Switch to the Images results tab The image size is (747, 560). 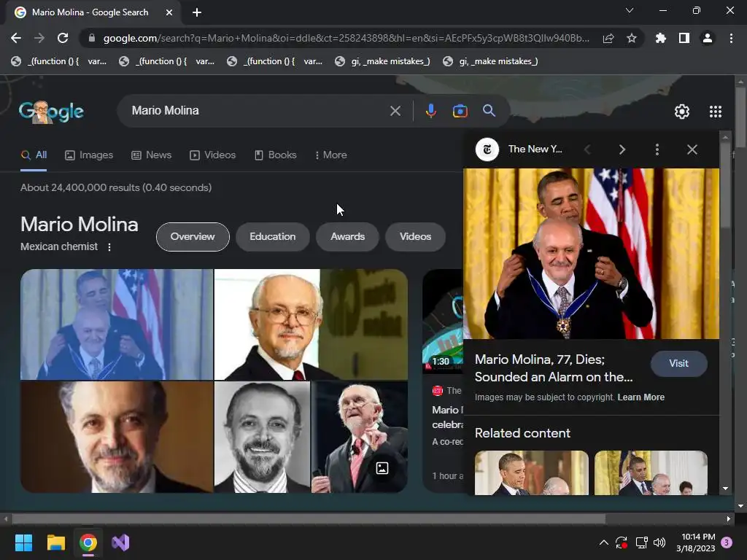(89, 155)
